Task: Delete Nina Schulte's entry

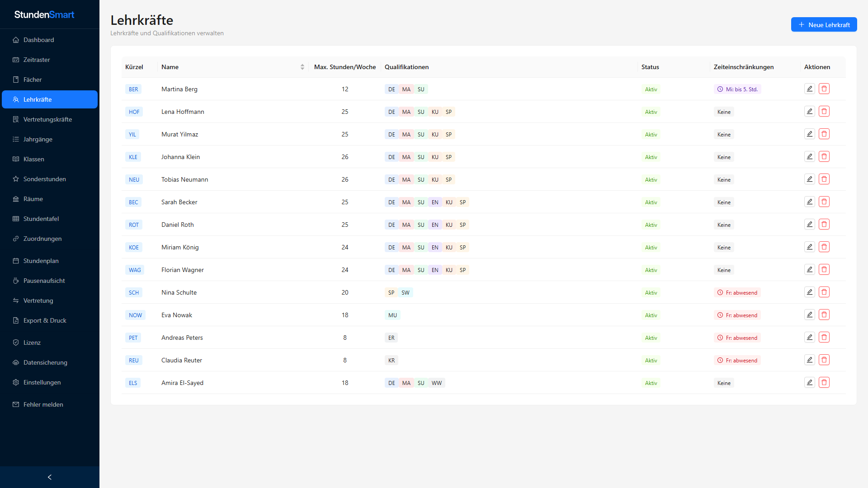Action: coord(824,292)
